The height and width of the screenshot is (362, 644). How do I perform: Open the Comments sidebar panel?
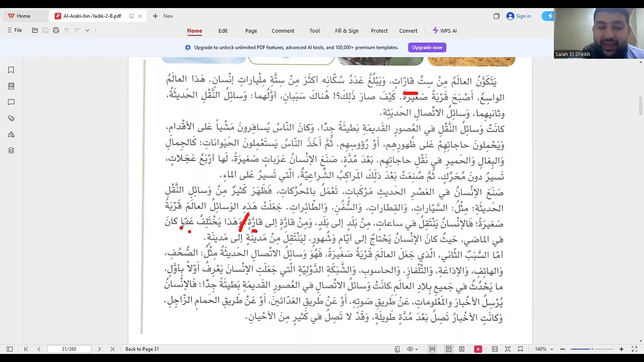point(11,102)
